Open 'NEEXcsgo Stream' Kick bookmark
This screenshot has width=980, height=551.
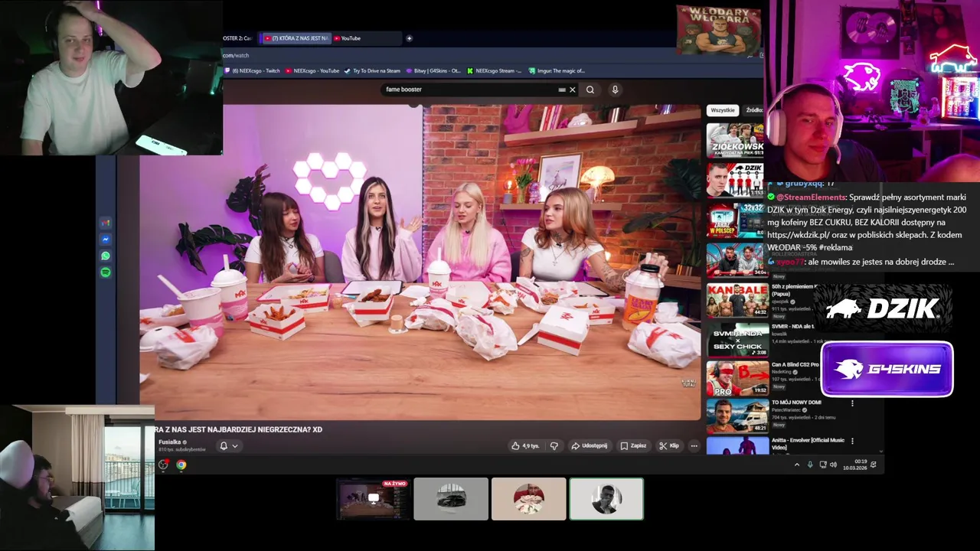coord(495,70)
